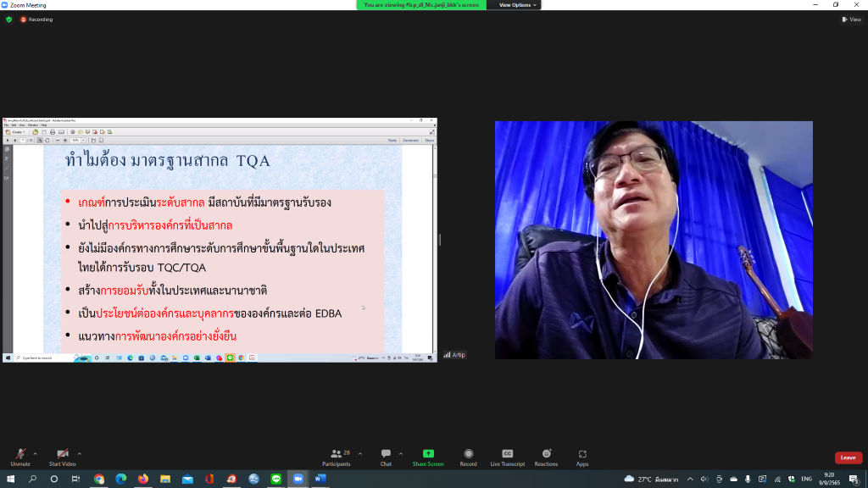Open File Explorer from taskbar
This screenshot has width=868, height=488.
point(165,480)
